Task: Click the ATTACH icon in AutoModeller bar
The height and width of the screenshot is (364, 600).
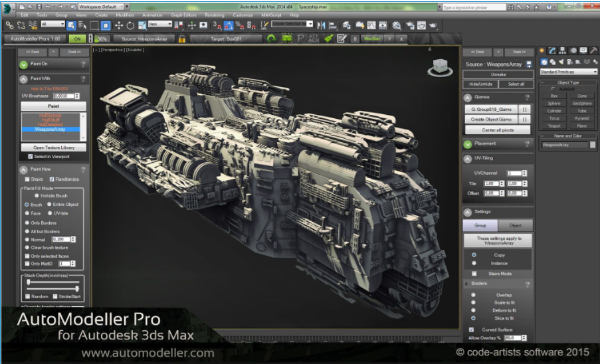Action: [314, 39]
